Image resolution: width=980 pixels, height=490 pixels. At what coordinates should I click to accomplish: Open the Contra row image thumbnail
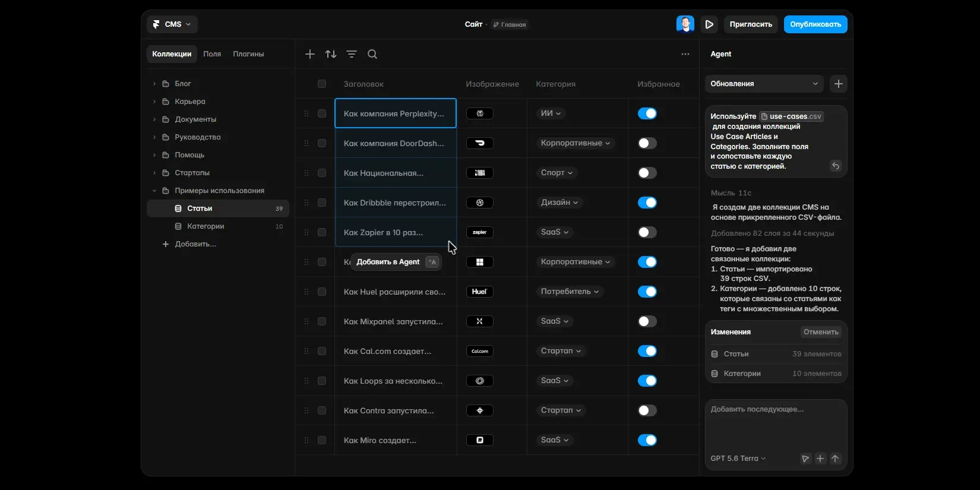[480, 410]
